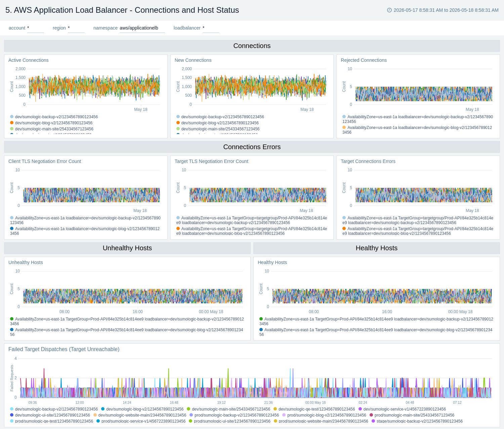
Task: Toggle prod/sumologic-blog-v2 in Failed Target Dispatches legend
Action: pyautogui.click(x=324, y=415)
